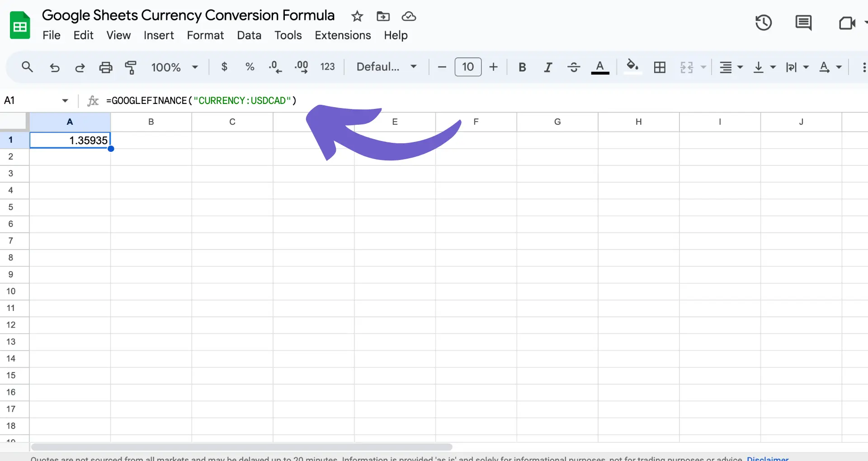Open the three-dot more toolbar options
This screenshot has height=461, width=868.
coord(864,67)
